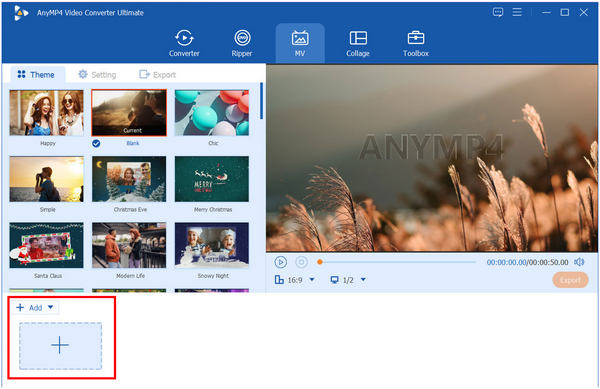Open the hamburger menu in title bar
600x389 pixels.
tap(517, 12)
